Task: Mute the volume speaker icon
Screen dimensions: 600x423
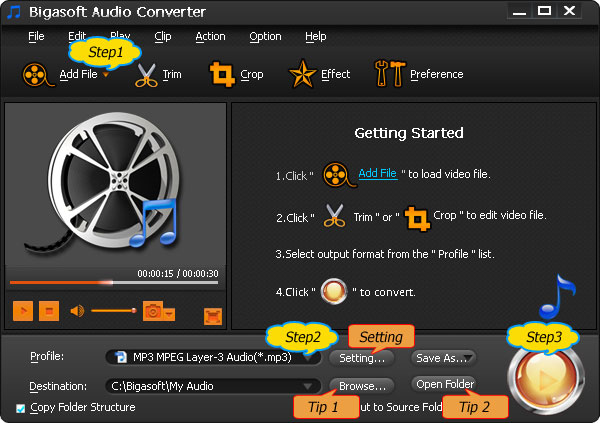Action: tap(77, 311)
